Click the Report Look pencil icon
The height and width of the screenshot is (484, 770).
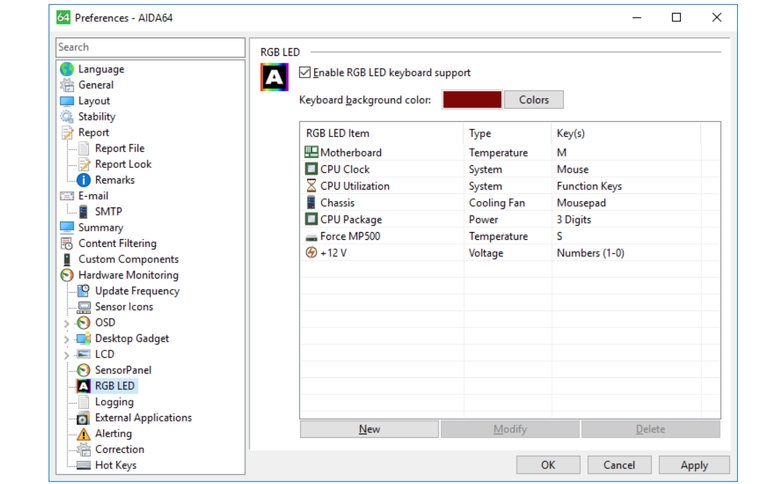pyautogui.click(x=83, y=164)
